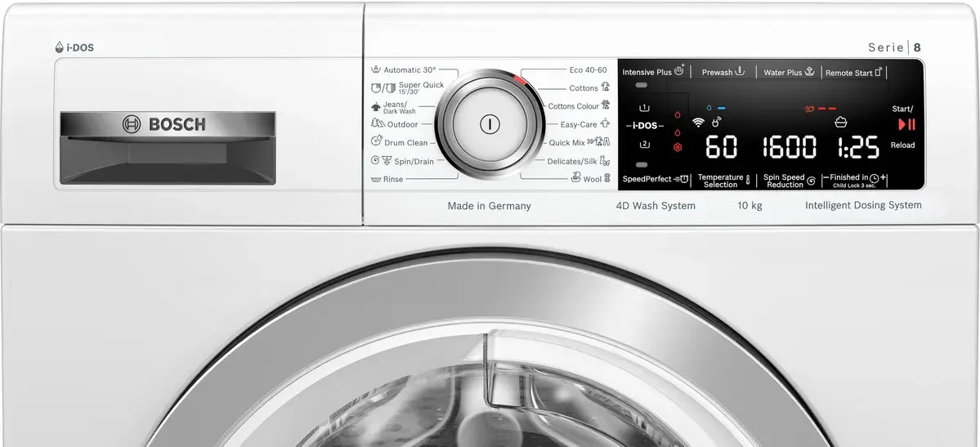Tap the i-DOS compartment 1 icon
This screenshot has height=447, width=980.
coord(644,108)
